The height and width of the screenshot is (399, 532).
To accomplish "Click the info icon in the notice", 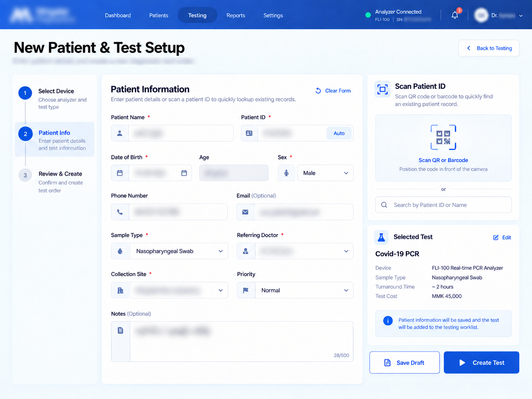I will click(x=388, y=321).
